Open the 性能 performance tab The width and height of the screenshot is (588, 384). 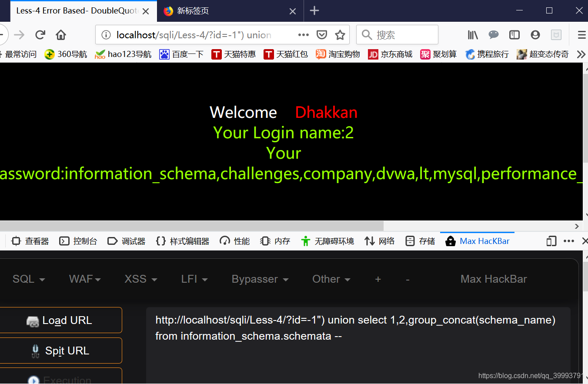pos(235,241)
